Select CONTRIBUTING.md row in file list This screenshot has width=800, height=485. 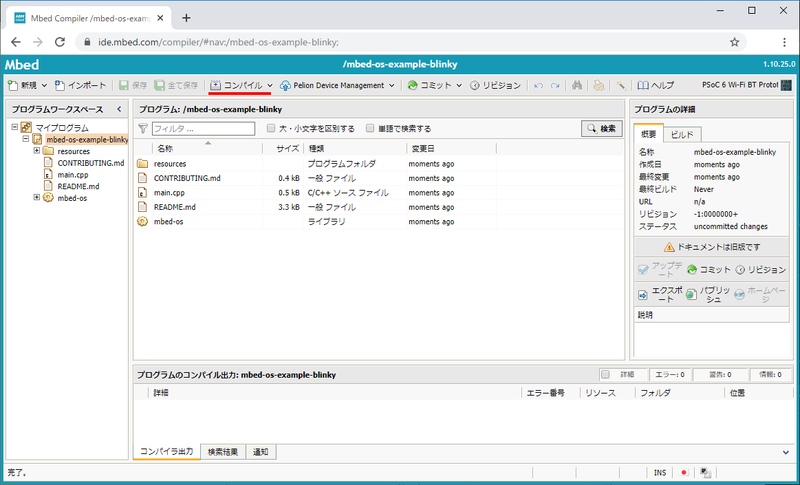[x=379, y=178]
